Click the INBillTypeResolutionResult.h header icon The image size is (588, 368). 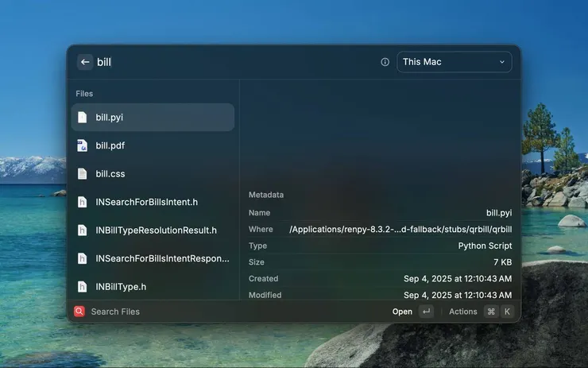pyautogui.click(x=82, y=230)
